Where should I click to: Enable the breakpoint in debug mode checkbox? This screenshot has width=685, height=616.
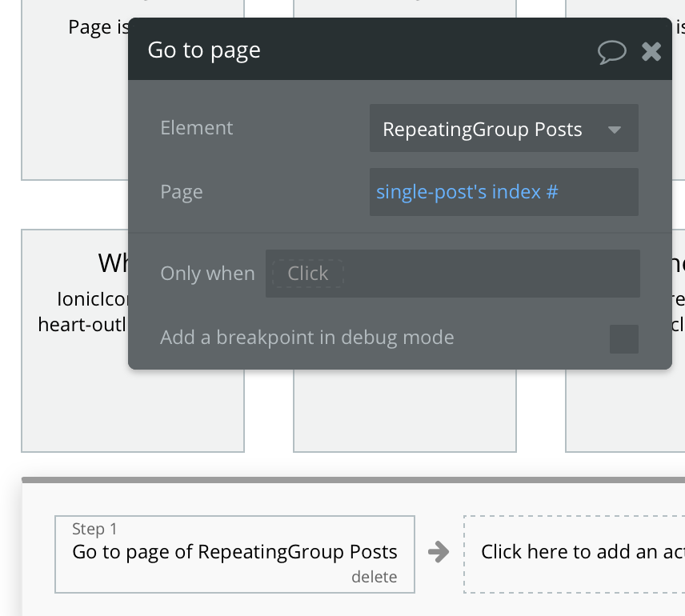[624, 338]
